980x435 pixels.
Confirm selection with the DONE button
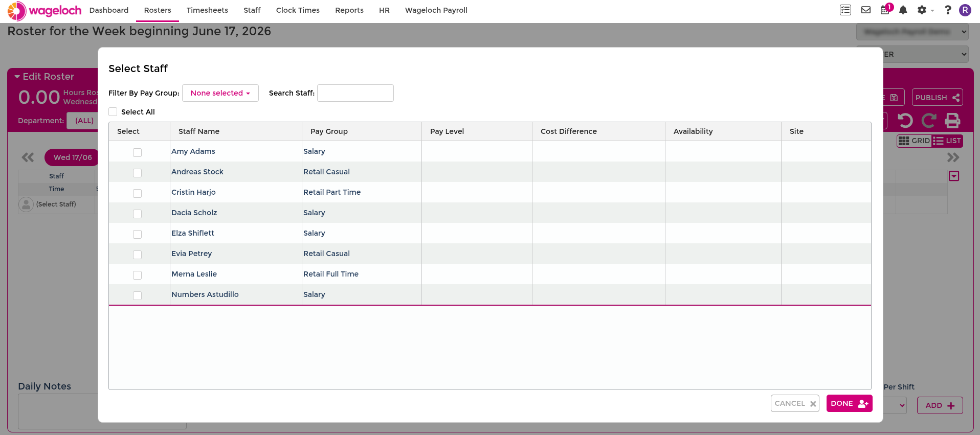coord(850,403)
